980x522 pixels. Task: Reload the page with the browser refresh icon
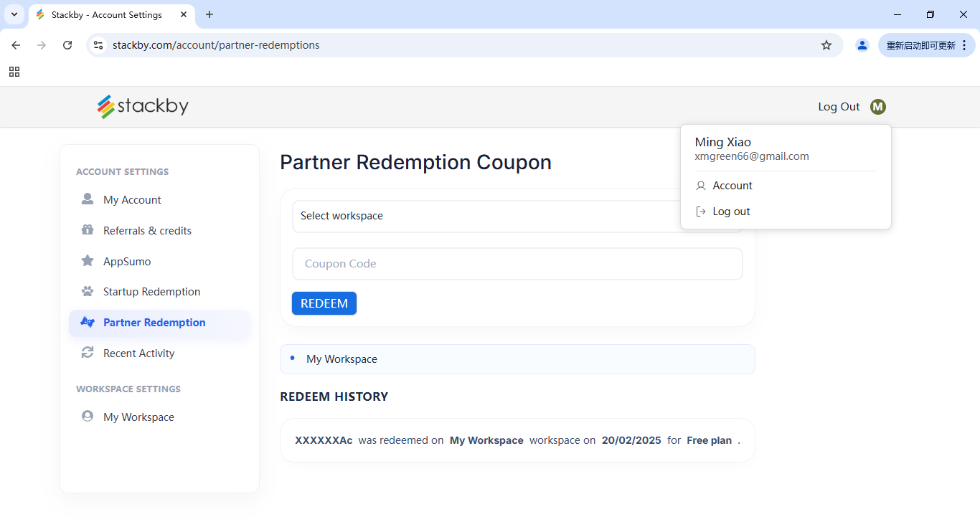67,45
